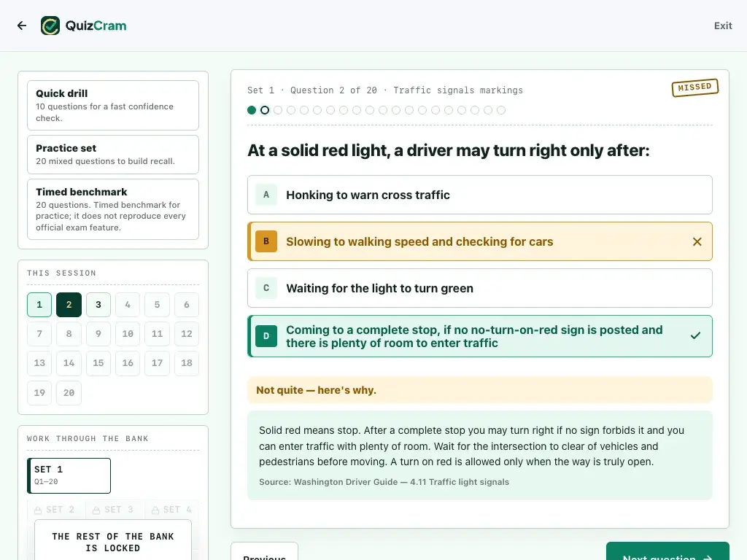The height and width of the screenshot is (560, 747).
Task: Go to the Next question
Action: [x=667, y=551]
